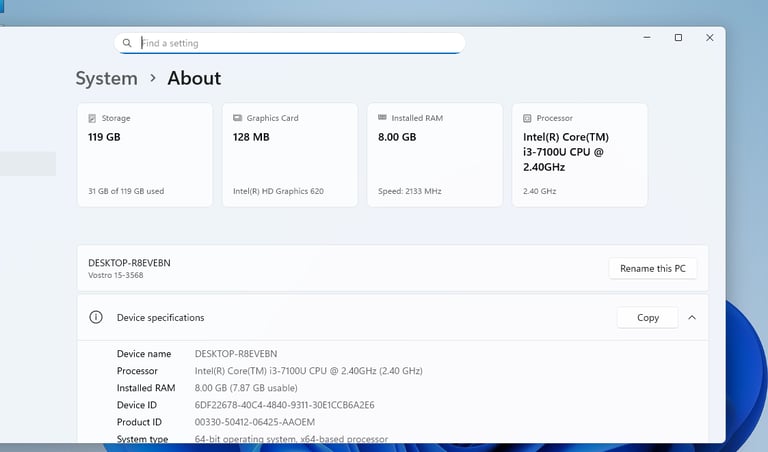Click the Device ID label
This screenshot has height=452, width=768.
click(x=137, y=405)
